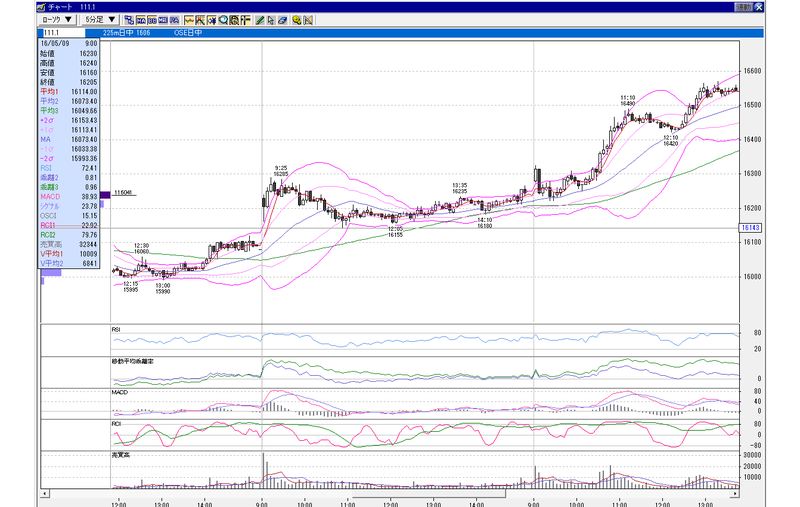Image resolution: width=800 pixels, height=507 pixels.
Task: Toggle the MA moving average indicator
Action: (x=141, y=20)
